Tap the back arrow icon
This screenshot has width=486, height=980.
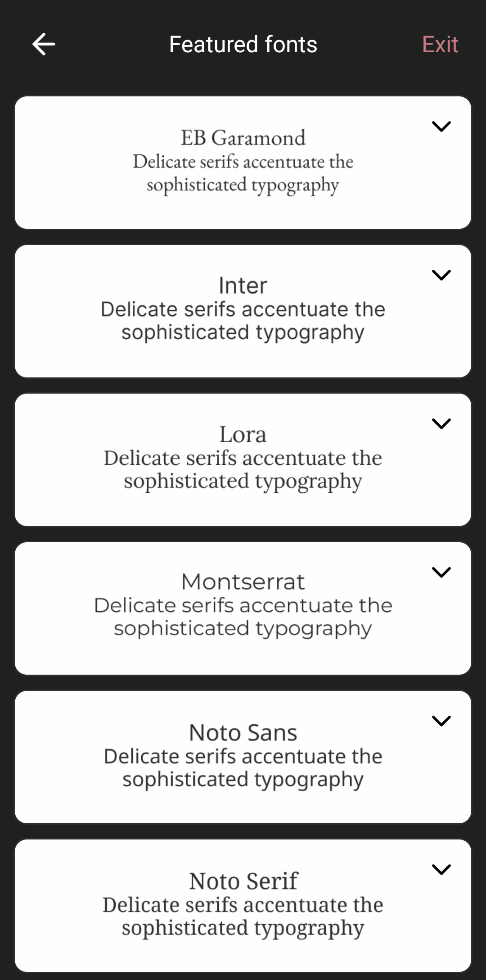pyautogui.click(x=44, y=44)
